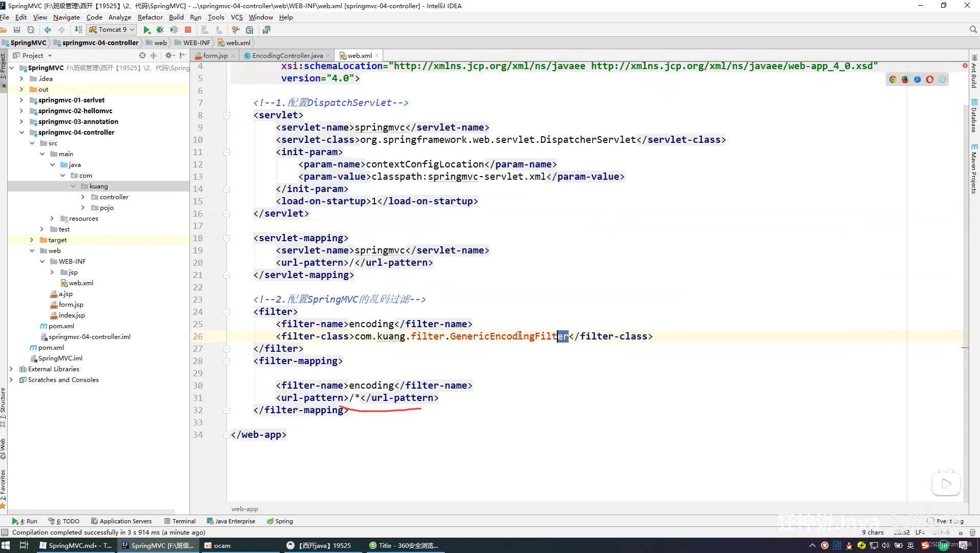The width and height of the screenshot is (980, 553).
Task: Expand the .idea folder
Action: click(x=22, y=79)
